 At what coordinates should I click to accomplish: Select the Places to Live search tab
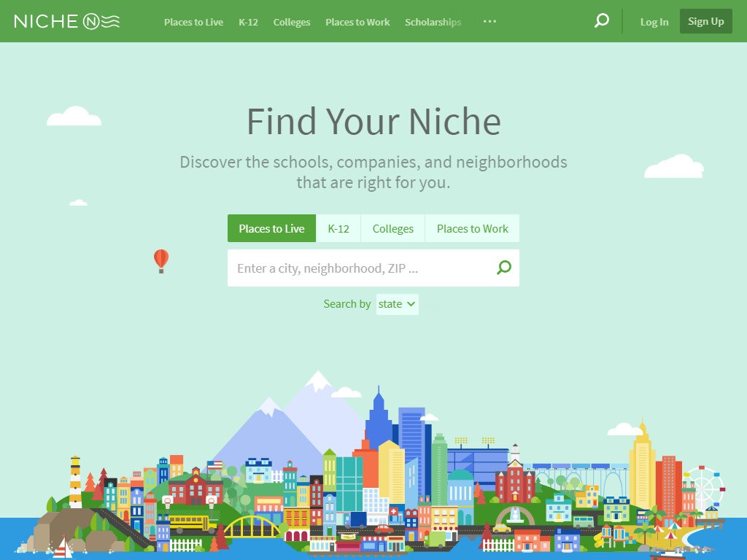pyautogui.click(x=271, y=228)
